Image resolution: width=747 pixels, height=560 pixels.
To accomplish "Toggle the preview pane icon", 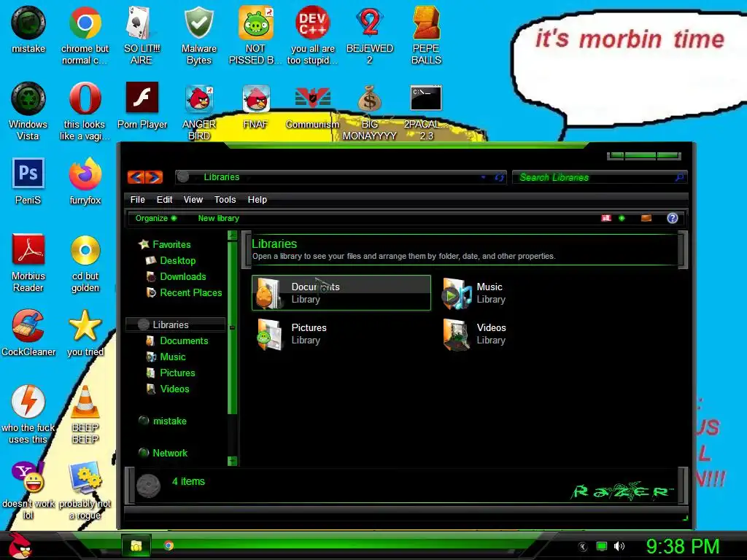I will (x=646, y=218).
